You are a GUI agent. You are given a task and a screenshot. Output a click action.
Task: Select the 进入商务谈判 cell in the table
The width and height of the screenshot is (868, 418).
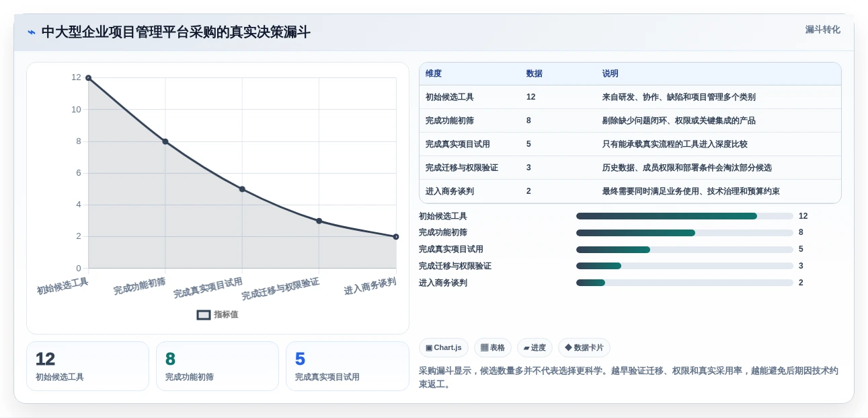pos(450,191)
